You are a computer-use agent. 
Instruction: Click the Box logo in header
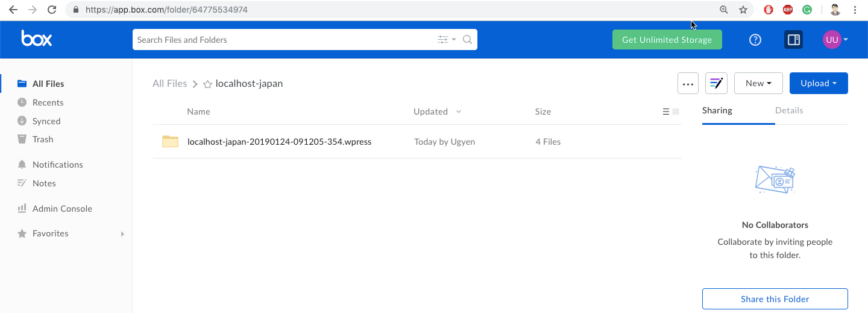(37, 39)
